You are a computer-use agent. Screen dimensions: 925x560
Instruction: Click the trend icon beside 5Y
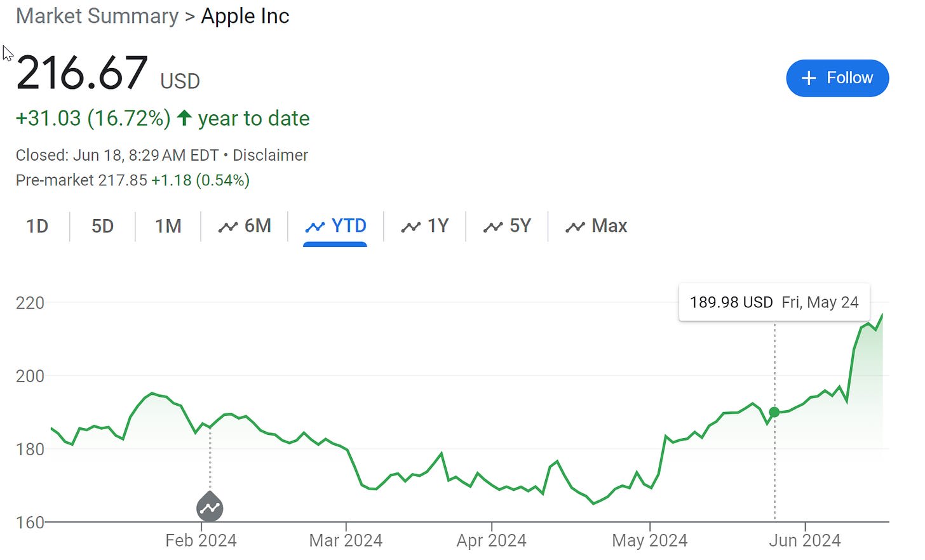coord(493,227)
